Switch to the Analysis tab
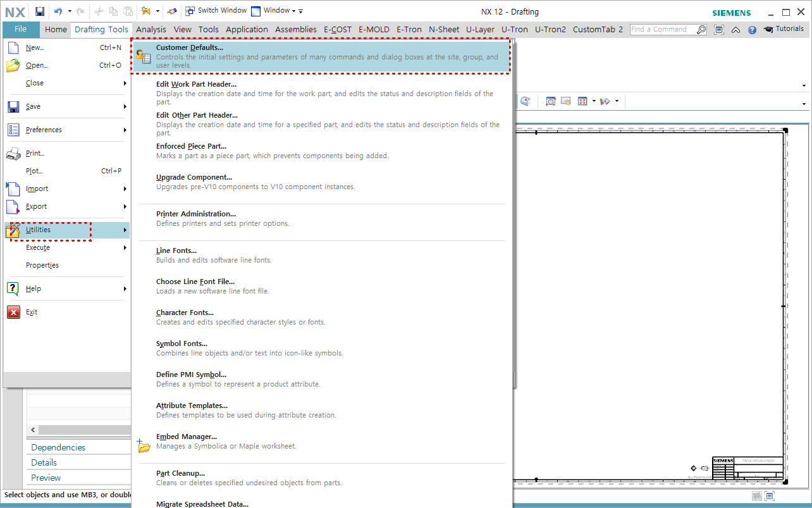Viewport: 812px width, 508px height. coord(151,29)
